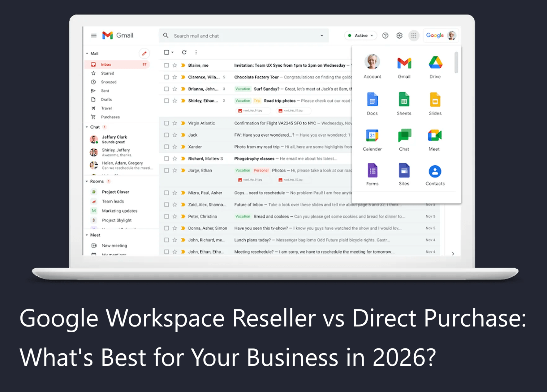
Task: Collapse the Rooms section
Action: point(87,181)
